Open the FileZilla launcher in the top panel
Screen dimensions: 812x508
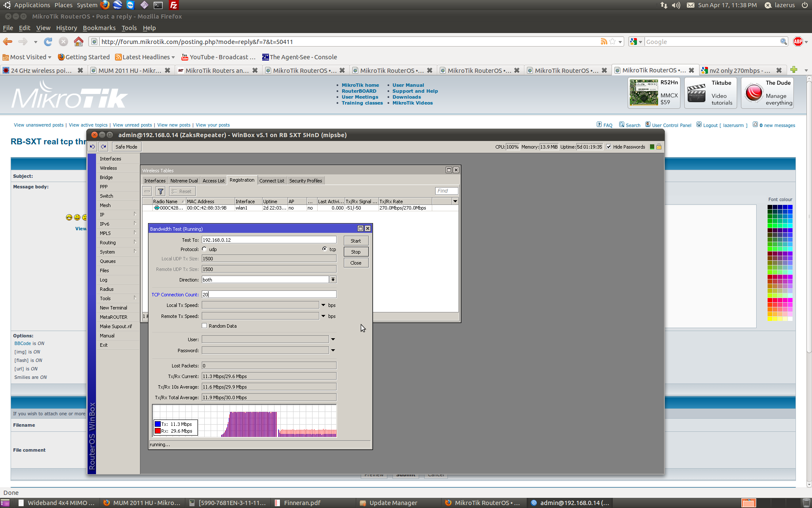pyautogui.click(x=173, y=5)
